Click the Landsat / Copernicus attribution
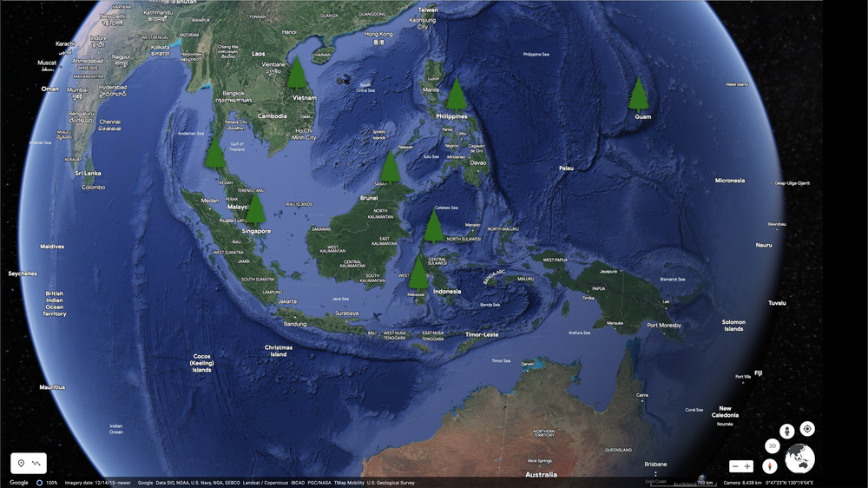The width and height of the screenshot is (868, 488). (x=266, y=483)
